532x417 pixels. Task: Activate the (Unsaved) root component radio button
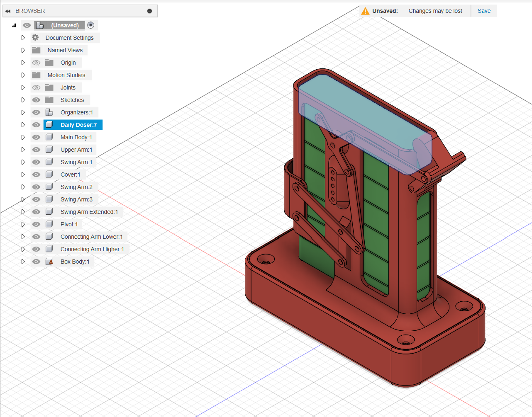pos(91,25)
